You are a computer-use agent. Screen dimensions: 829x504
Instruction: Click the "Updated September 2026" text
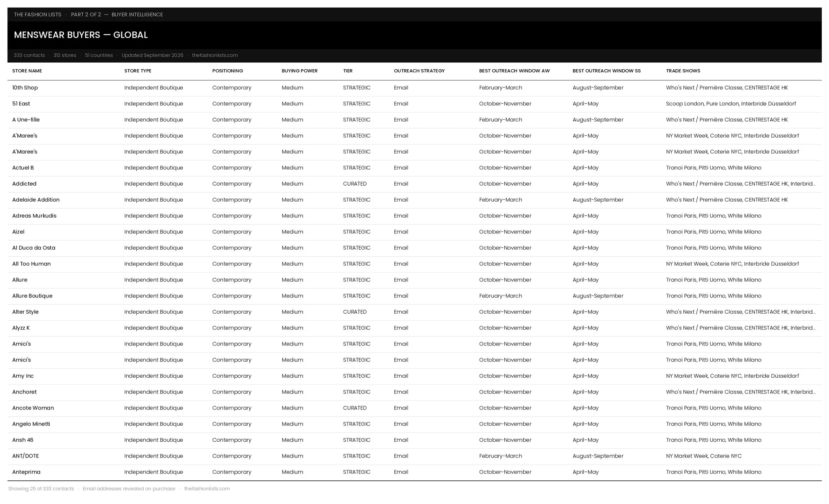click(x=153, y=55)
